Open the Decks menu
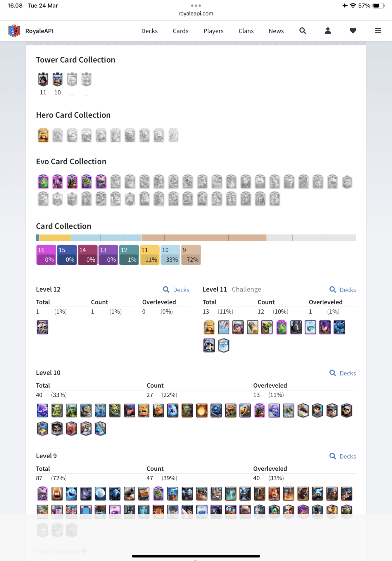Viewport: 392px width, 561px height. 149,31
